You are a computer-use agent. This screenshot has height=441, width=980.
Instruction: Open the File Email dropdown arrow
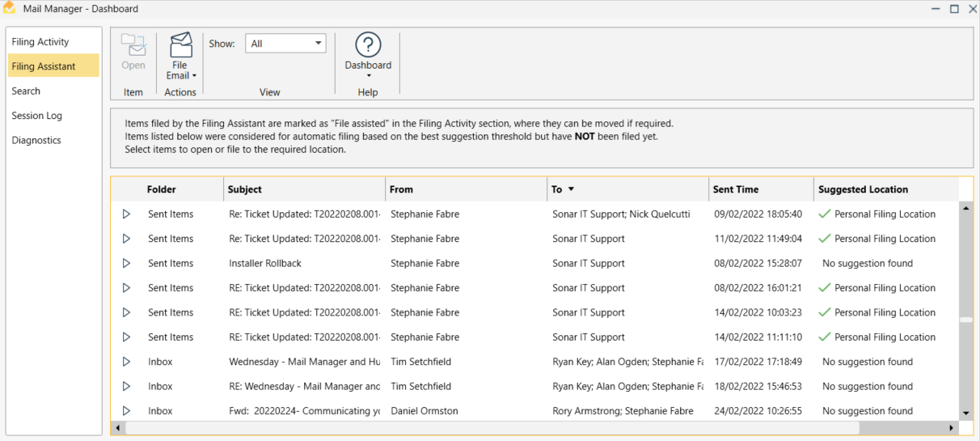click(195, 76)
